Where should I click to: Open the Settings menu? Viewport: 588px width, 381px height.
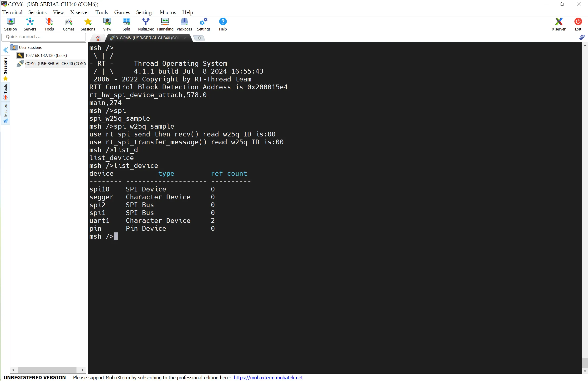(x=145, y=12)
